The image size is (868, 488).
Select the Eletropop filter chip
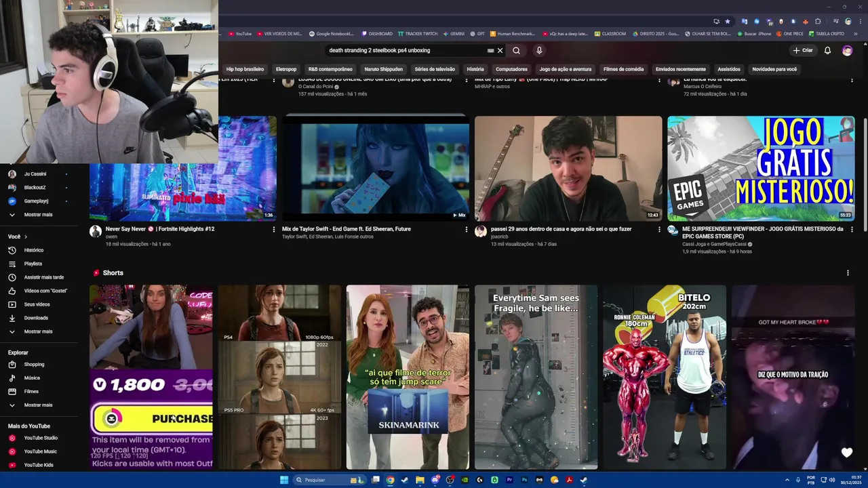click(286, 69)
